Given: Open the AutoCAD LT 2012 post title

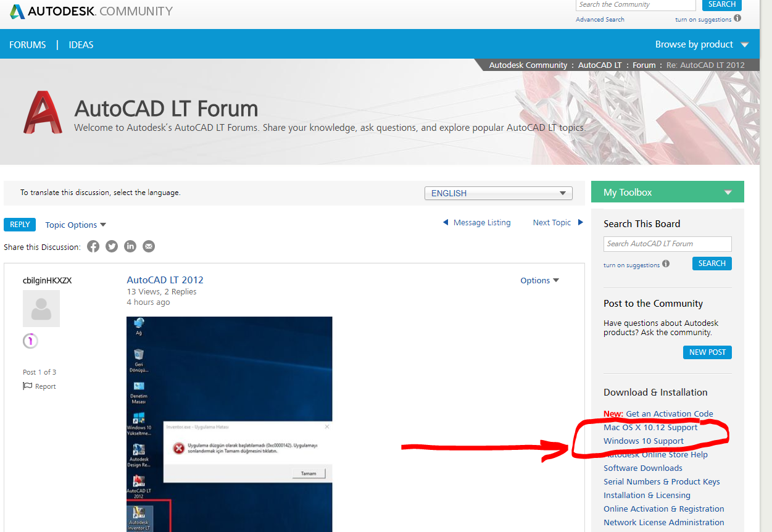Looking at the screenshot, I should [x=165, y=280].
